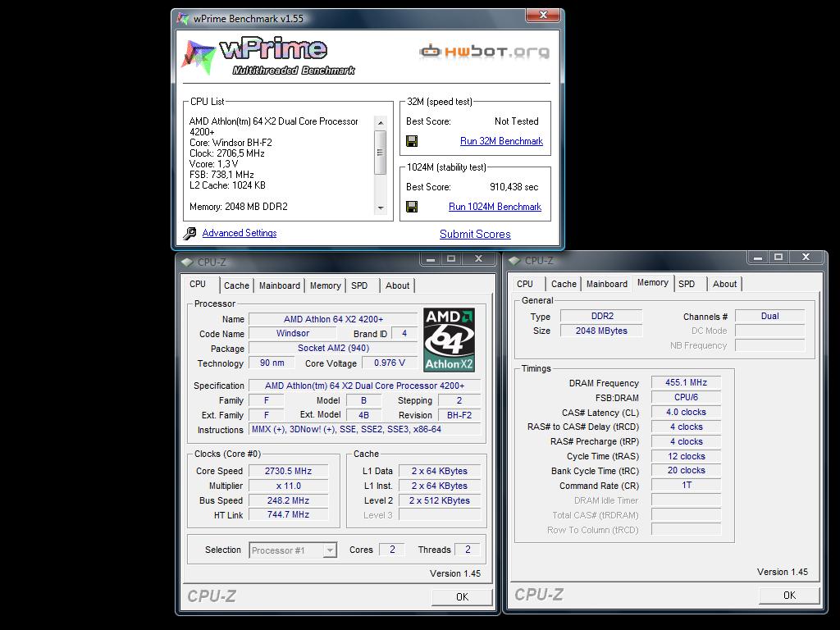Image resolution: width=840 pixels, height=630 pixels.
Task: Click the Cycle Time value 12 clocks
Action: point(686,456)
